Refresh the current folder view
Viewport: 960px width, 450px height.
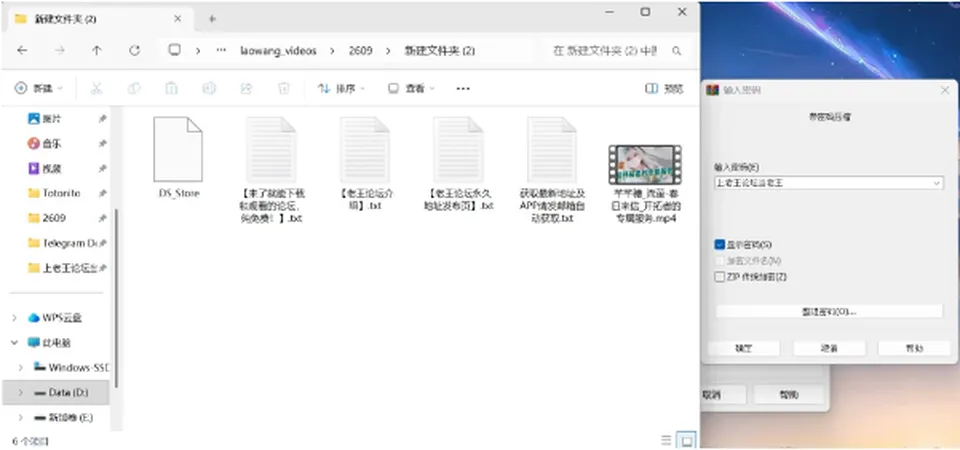[135, 51]
